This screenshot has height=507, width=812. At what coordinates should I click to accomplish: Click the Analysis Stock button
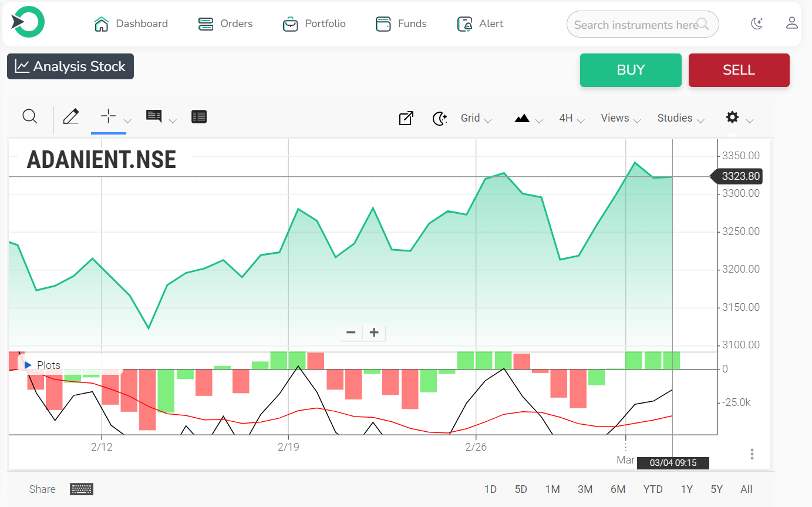pyautogui.click(x=70, y=66)
